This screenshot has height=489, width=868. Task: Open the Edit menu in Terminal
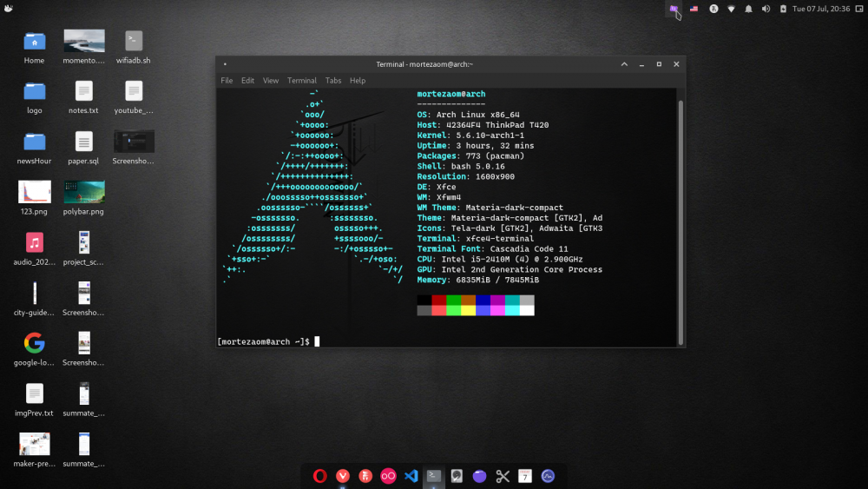(247, 80)
